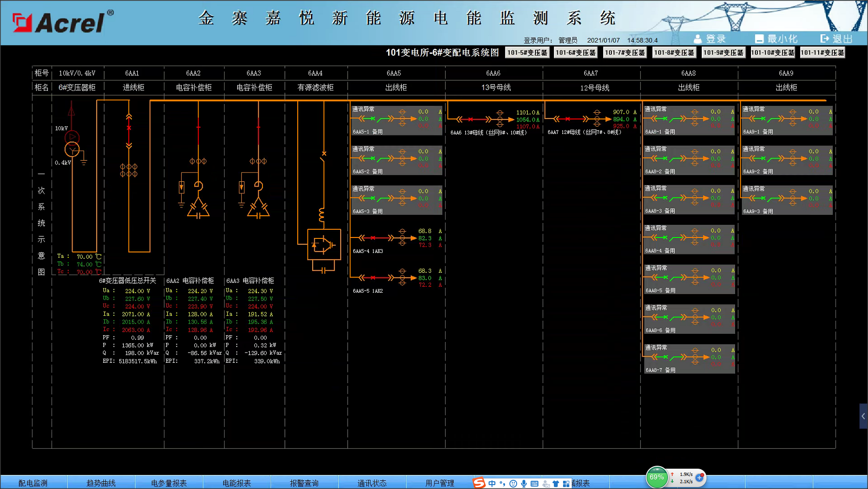Viewport: 868px width, 489px height.
Task: Switch to 101-7#变压器 diagram
Action: [625, 53]
